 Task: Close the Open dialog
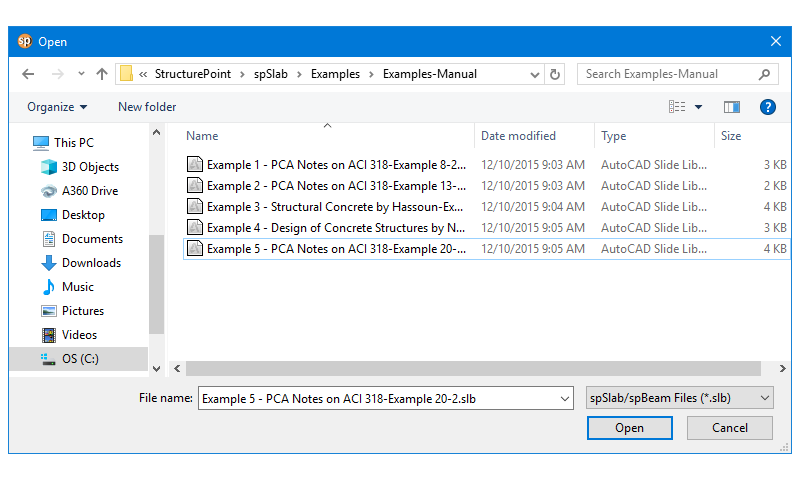(776, 41)
